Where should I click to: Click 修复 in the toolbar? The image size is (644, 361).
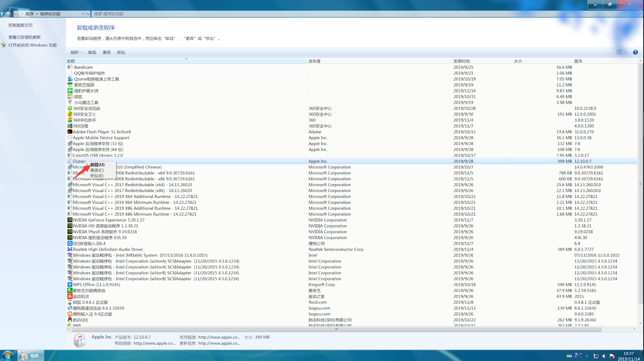121,52
